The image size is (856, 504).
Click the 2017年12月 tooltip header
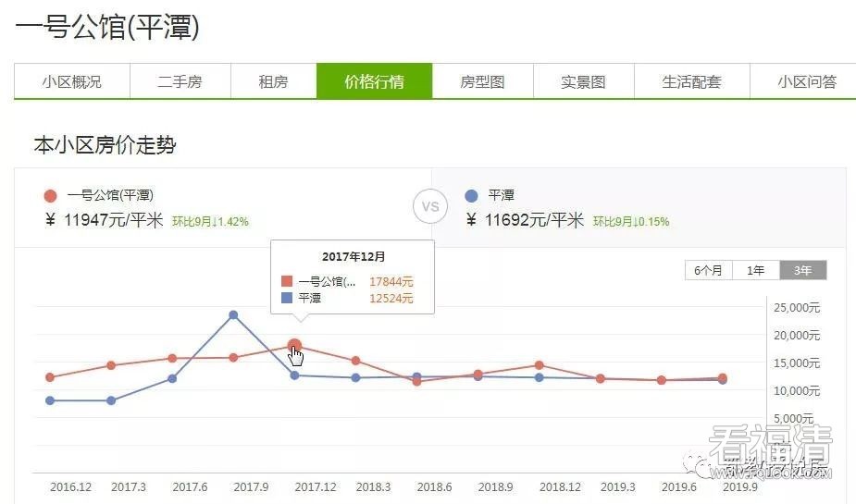click(x=354, y=256)
